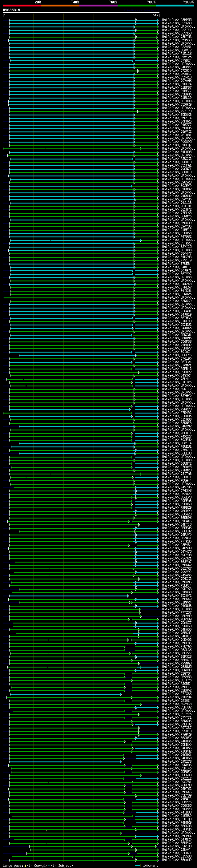Image resolution: width=197 pixels, height=868 pixels.
Task: Select hit label UniRef100_B3RNF8
Action: tap(177, 423)
